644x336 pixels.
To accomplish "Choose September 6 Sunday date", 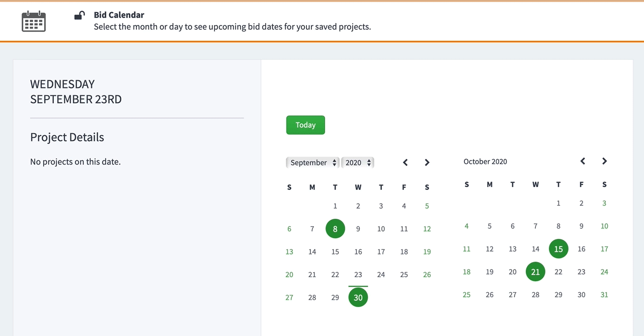I will [289, 229].
